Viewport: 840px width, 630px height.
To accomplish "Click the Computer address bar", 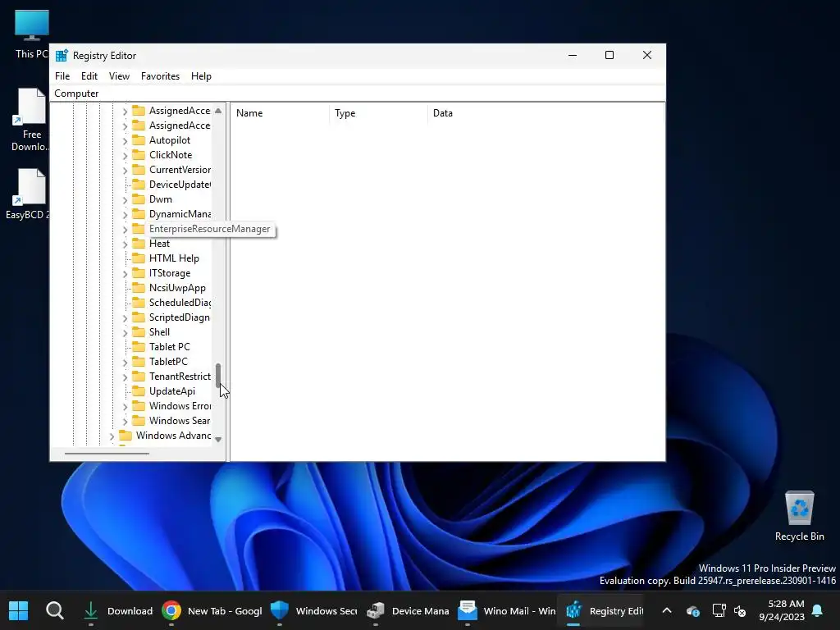I will pos(358,94).
